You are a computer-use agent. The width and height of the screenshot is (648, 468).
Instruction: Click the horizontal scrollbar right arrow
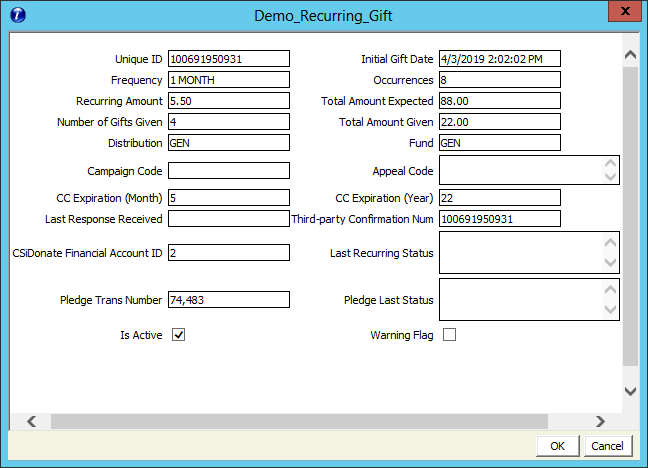click(600, 421)
